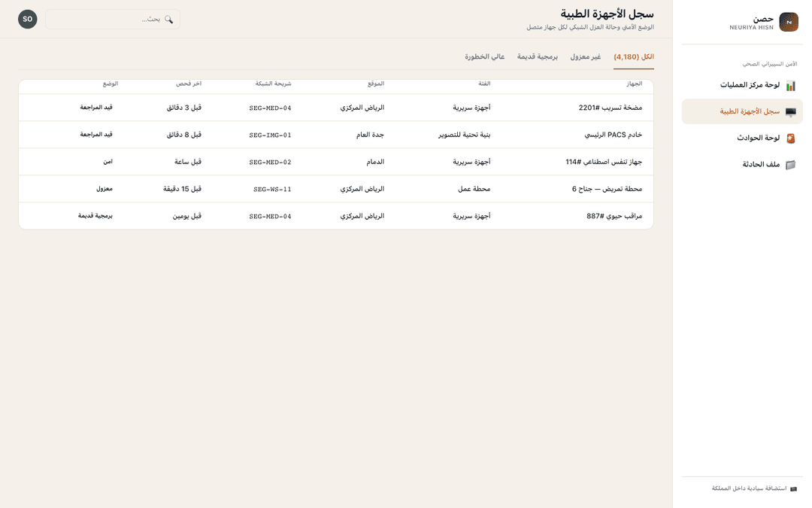Click برمجية قديمة status of مراقب حيوي
812x508 pixels.
pos(95,216)
